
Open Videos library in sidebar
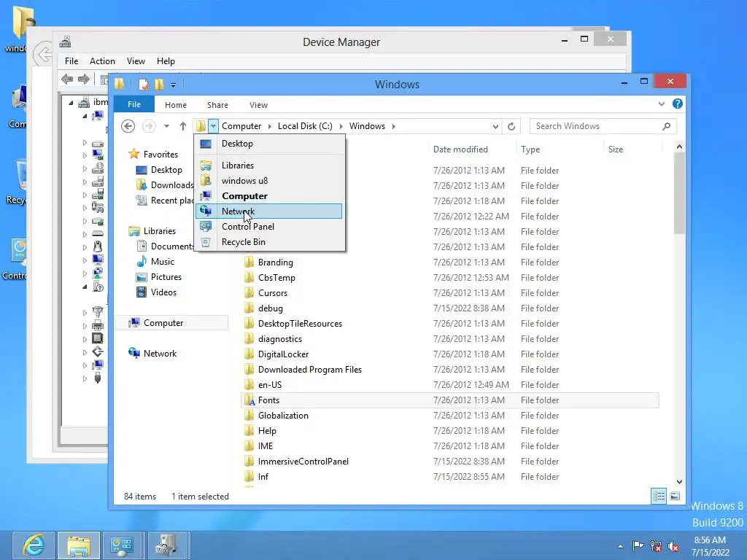(163, 292)
